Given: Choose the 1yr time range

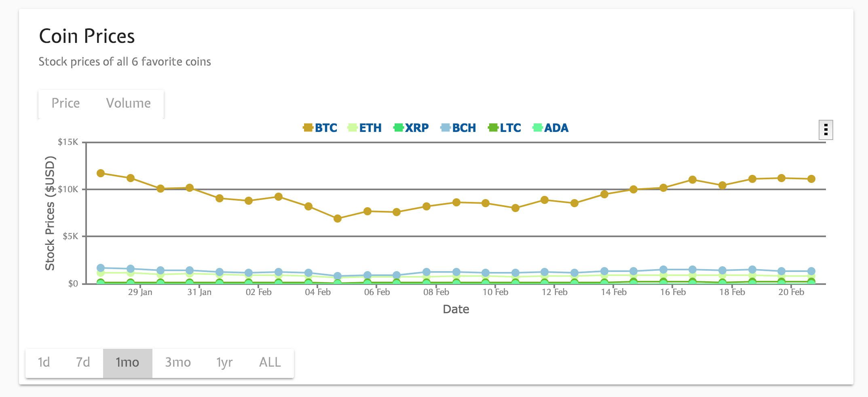Looking at the screenshot, I should click(224, 362).
